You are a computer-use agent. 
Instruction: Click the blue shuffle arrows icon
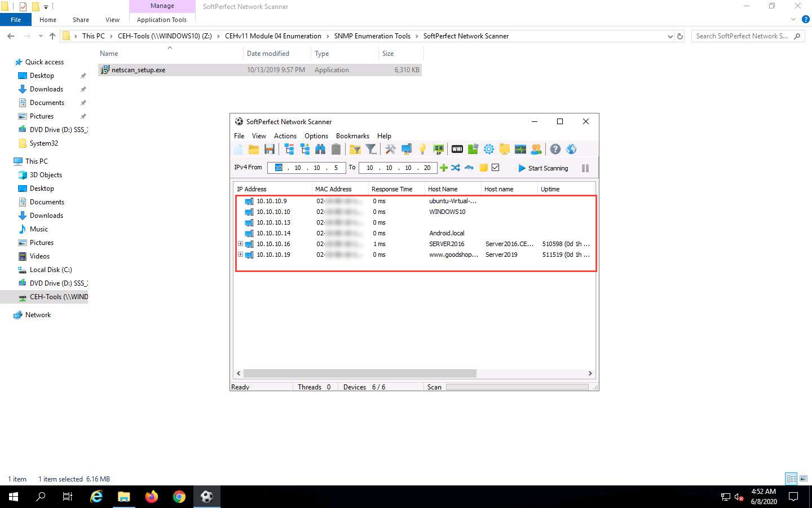tap(456, 168)
